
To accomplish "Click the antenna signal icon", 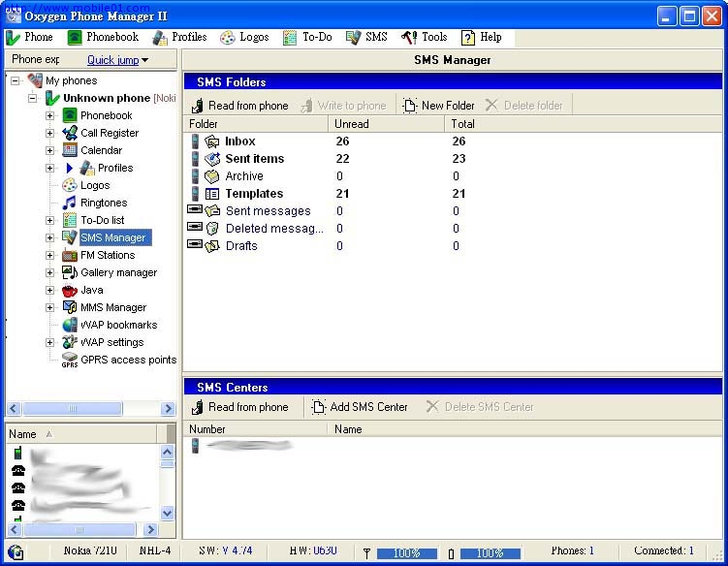I will (x=366, y=552).
